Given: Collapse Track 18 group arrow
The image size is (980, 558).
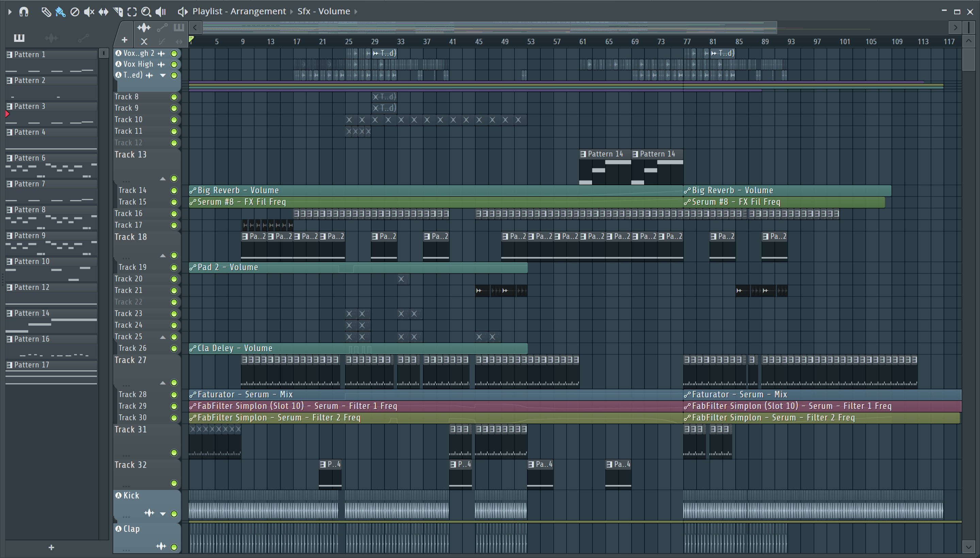Looking at the screenshot, I should pyautogui.click(x=163, y=256).
